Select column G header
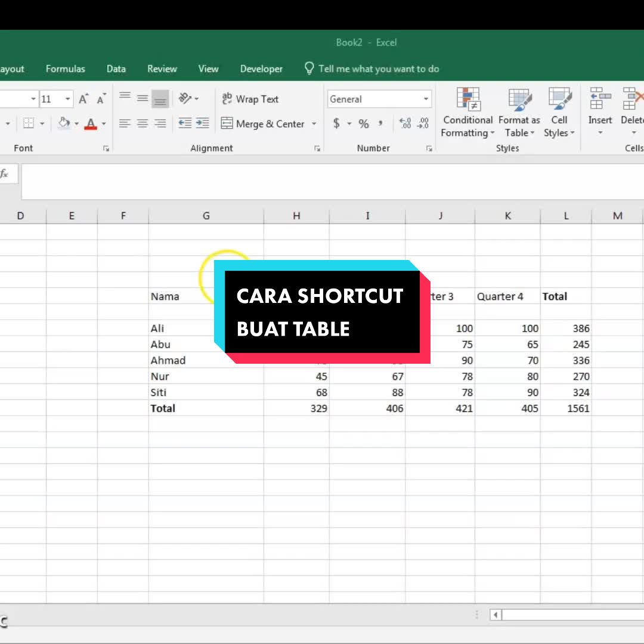Screen dimensions: 644x644 click(206, 216)
